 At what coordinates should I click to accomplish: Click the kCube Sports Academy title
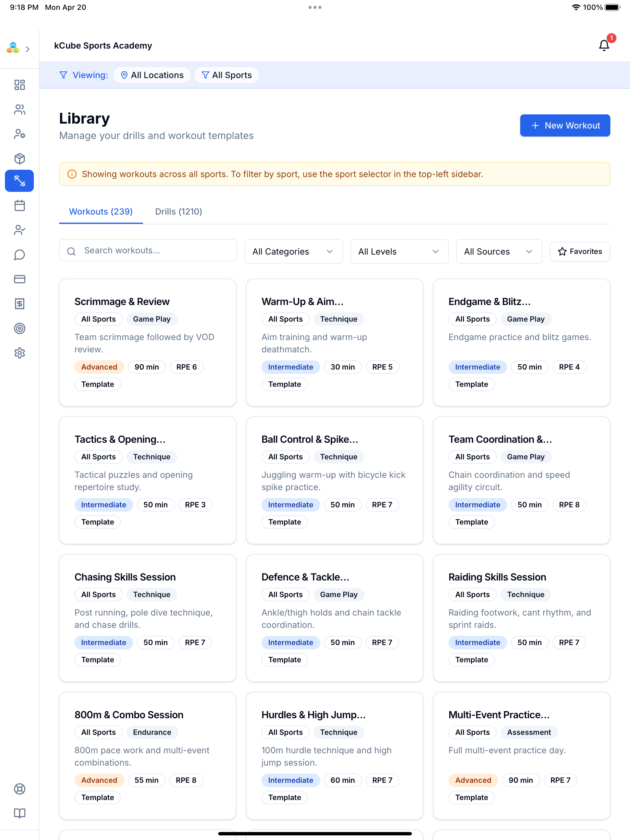[x=103, y=46]
